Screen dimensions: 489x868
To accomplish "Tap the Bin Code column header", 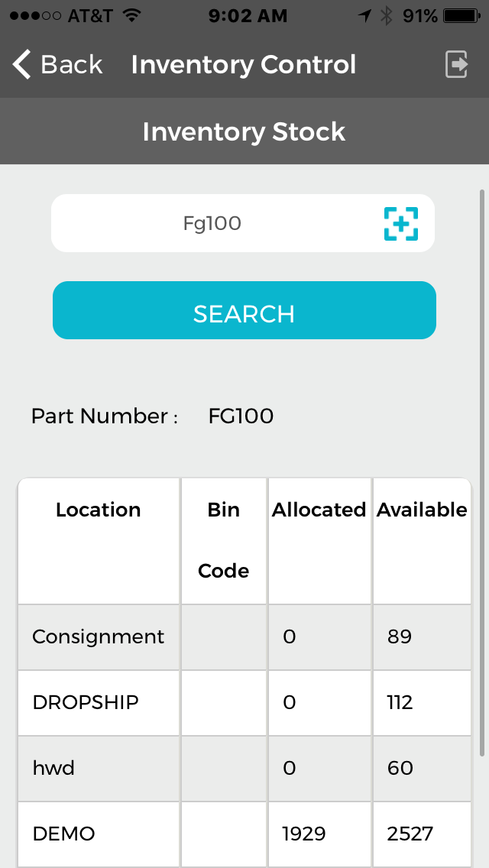I will (x=223, y=539).
